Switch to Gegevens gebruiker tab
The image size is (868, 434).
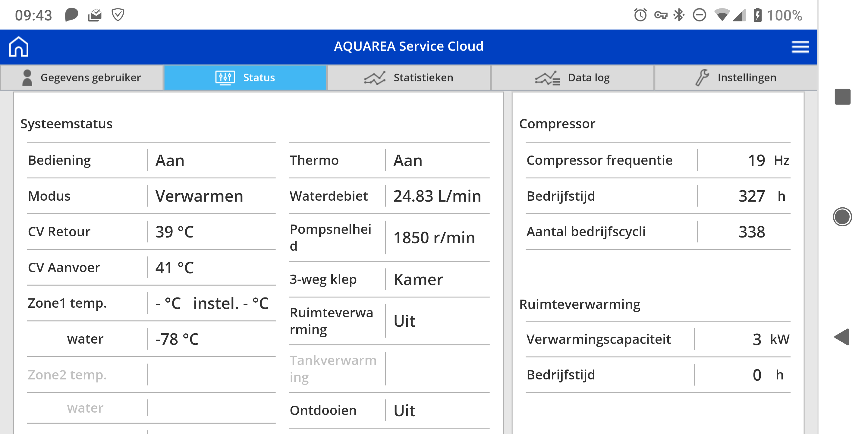[82, 77]
